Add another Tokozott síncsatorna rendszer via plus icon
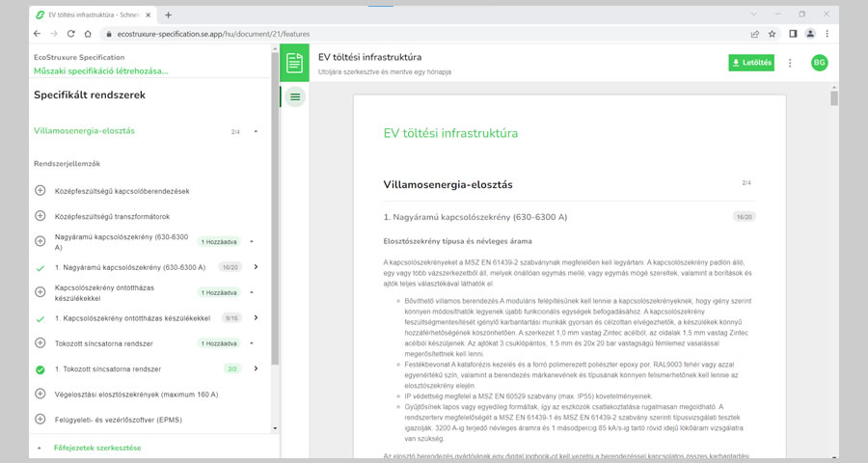Image resolution: width=868 pixels, height=463 pixels. coord(40,342)
